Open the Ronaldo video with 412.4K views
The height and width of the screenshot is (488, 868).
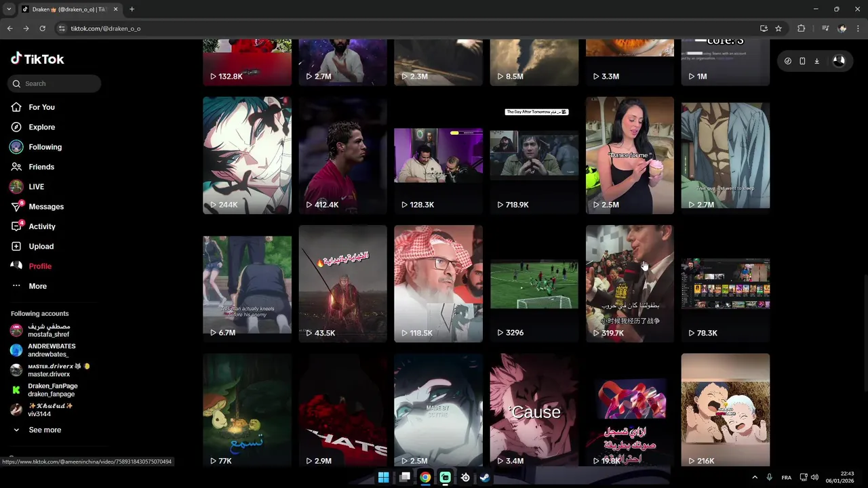coord(342,155)
